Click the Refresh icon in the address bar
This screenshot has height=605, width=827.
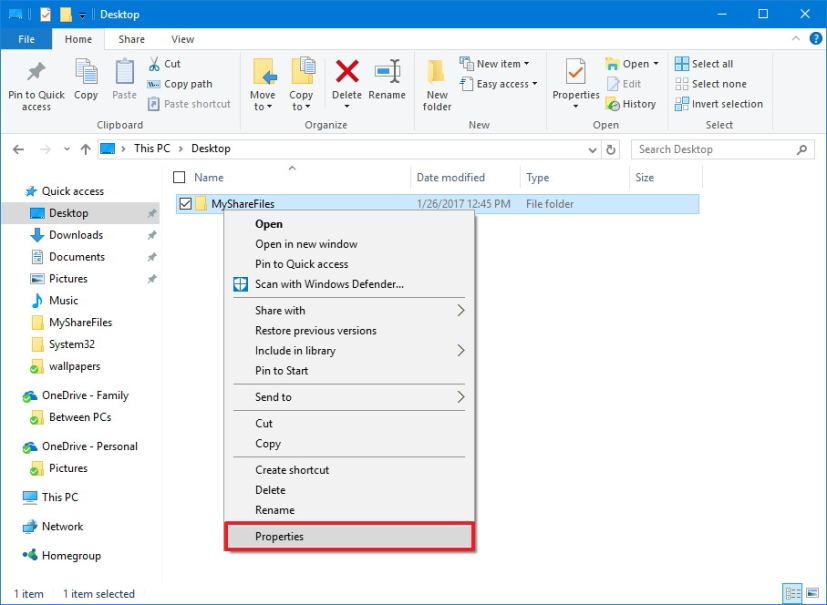pos(610,149)
